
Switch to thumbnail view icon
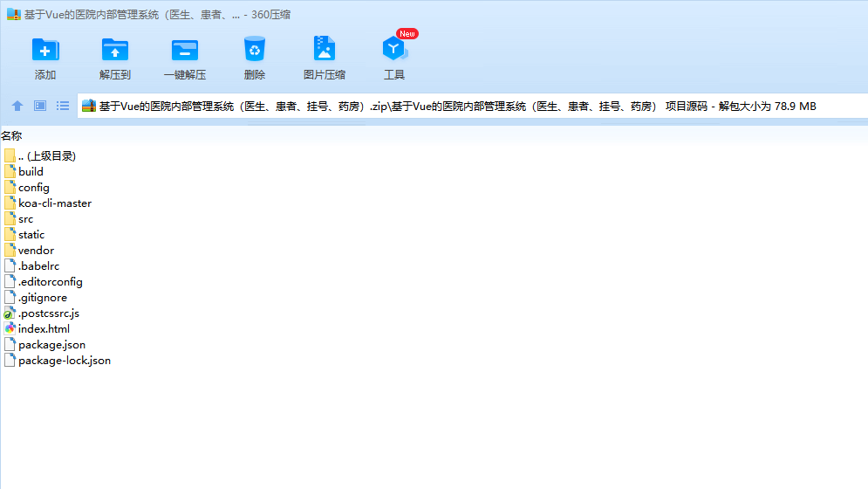pos(40,106)
